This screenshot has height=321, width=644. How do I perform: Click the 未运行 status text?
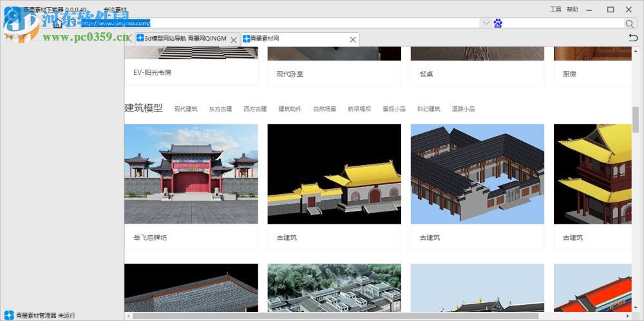66,316
